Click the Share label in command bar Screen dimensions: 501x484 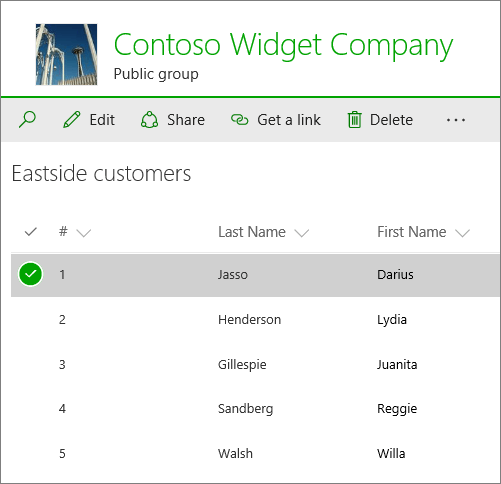coord(186,120)
